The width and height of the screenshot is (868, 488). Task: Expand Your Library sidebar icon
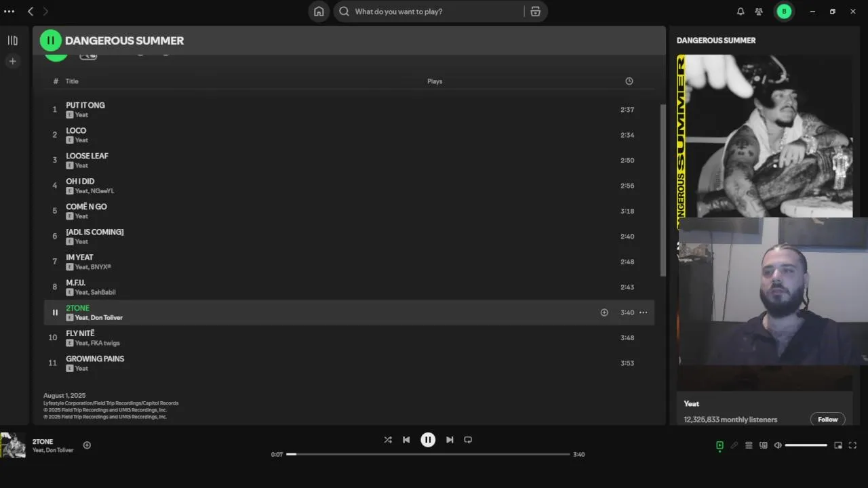click(12, 41)
